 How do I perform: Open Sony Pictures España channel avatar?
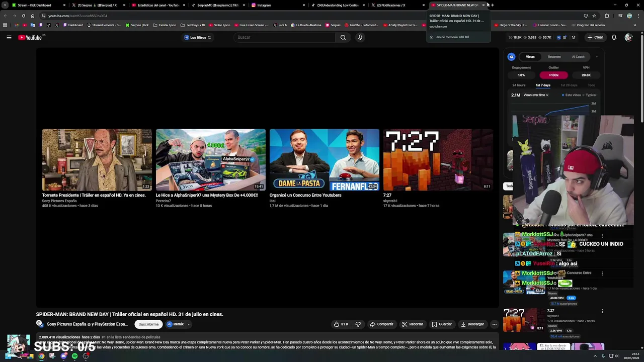(39, 324)
